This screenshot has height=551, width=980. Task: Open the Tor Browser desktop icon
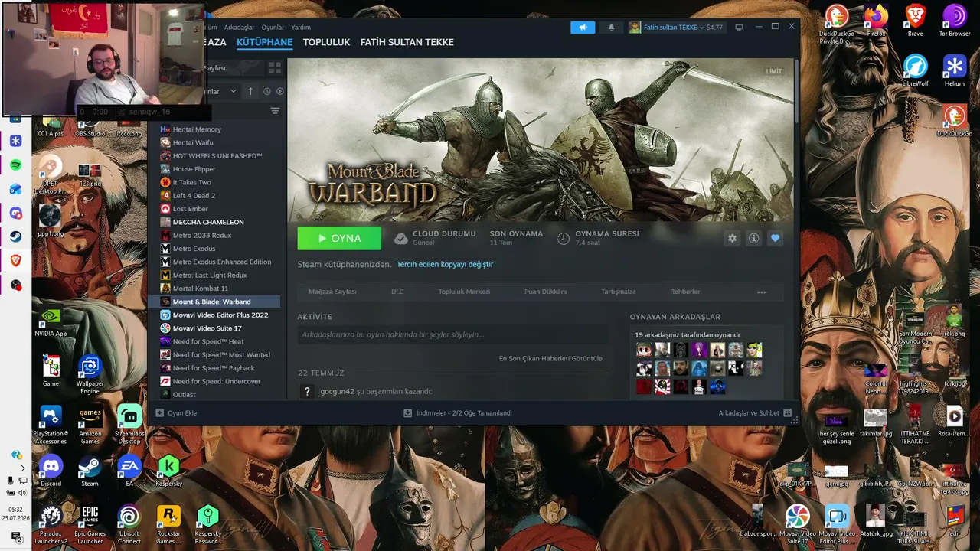pyautogui.click(x=955, y=21)
